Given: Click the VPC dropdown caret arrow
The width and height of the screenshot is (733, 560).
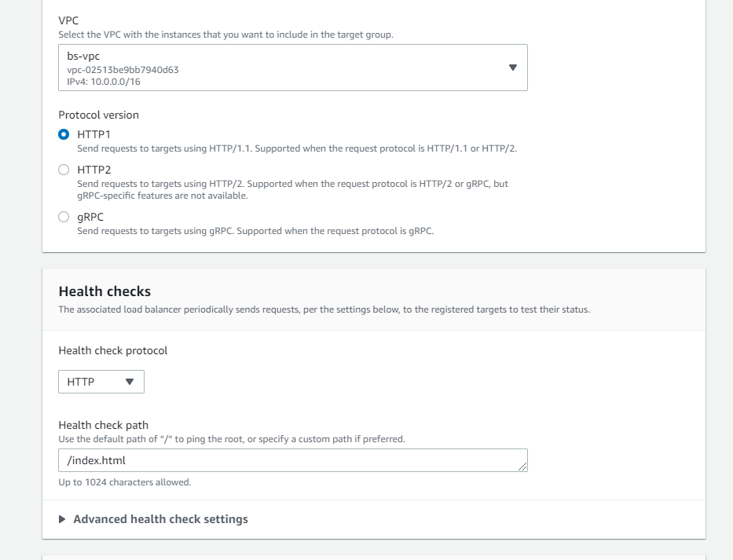Looking at the screenshot, I should tap(513, 68).
